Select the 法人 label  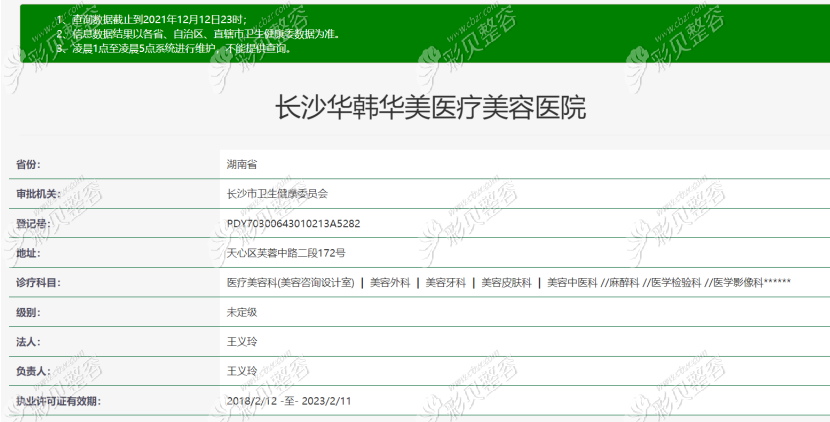coord(28,342)
